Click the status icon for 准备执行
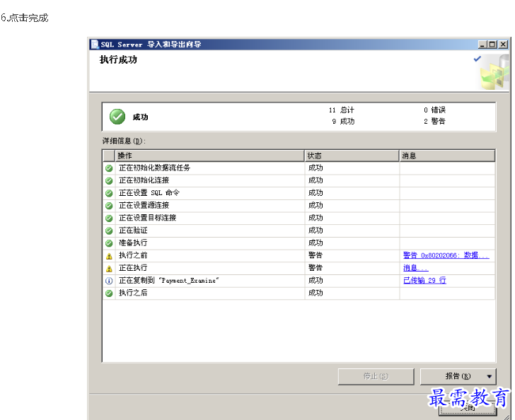This screenshot has width=515, height=420. pyautogui.click(x=109, y=243)
